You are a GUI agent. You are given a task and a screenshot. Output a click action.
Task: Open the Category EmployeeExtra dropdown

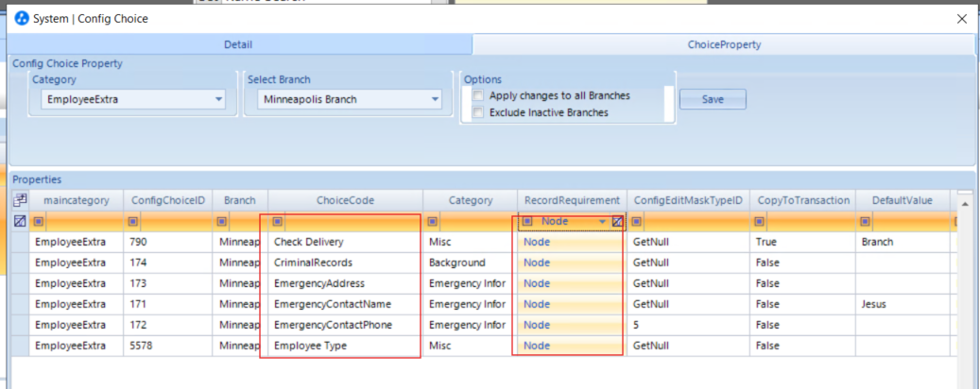pos(218,99)
